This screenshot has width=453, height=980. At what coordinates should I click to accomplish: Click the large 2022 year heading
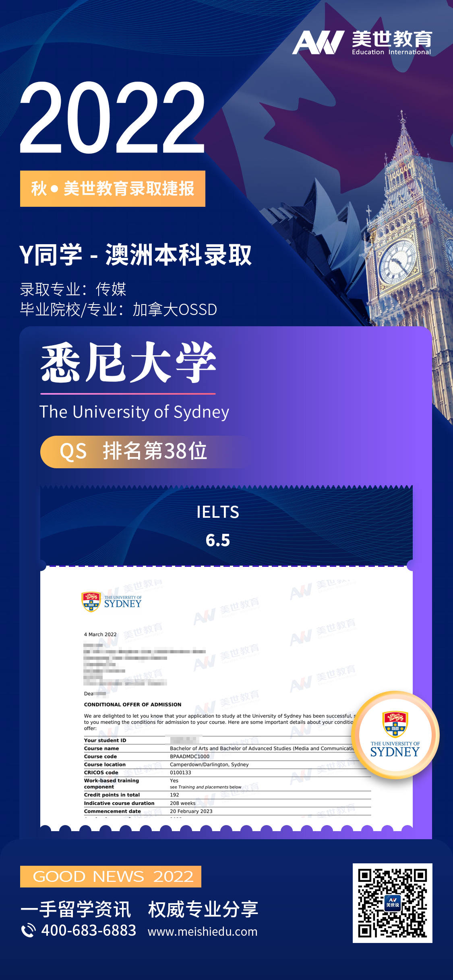[113, 117]
